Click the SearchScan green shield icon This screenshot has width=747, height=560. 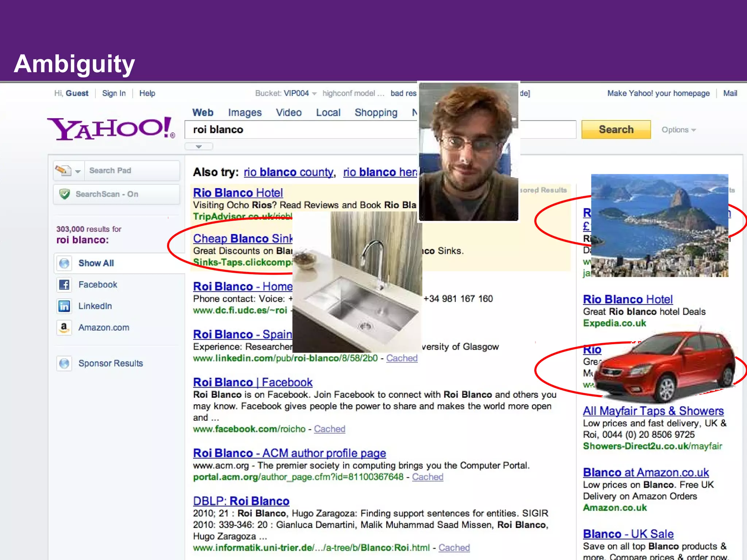65,194
